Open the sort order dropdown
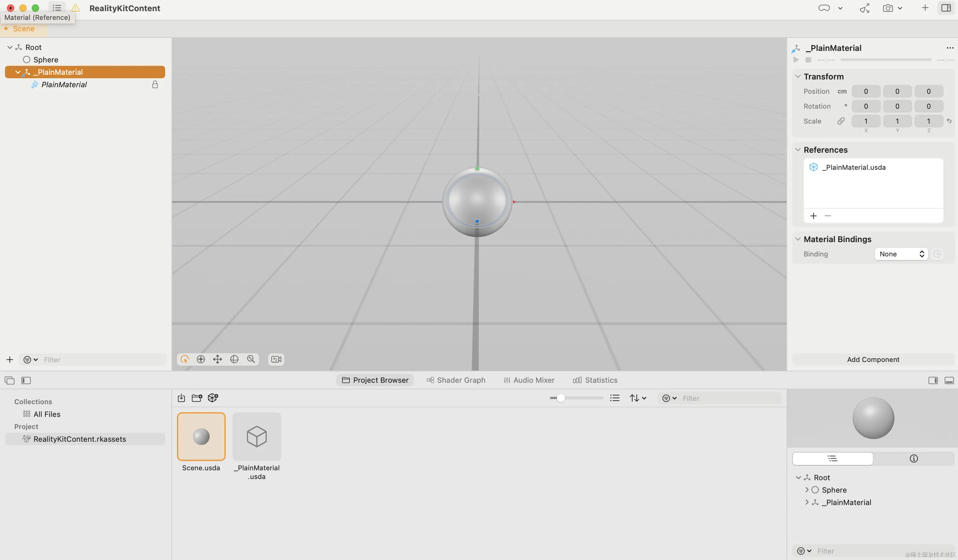This screenshot has height=560, width=958. click(x=638, y=398)
